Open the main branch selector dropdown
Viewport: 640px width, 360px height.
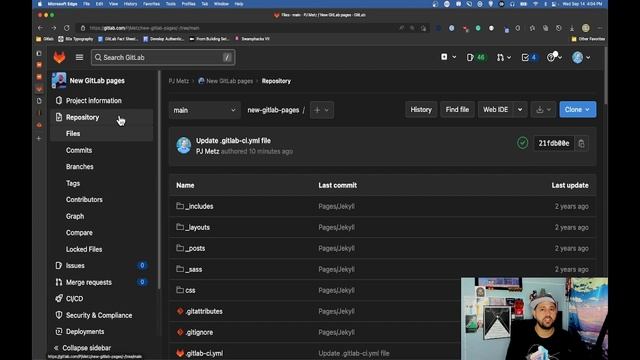tap(204, 110)
